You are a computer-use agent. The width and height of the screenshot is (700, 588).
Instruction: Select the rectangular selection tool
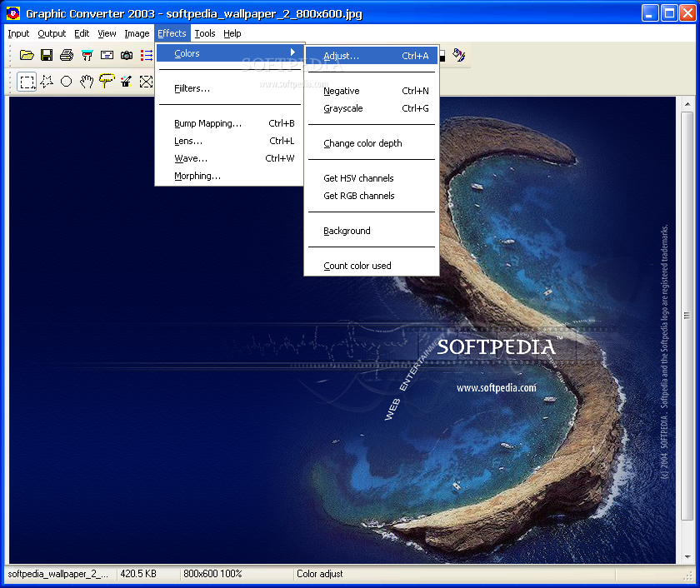click(x=27, y=82)
